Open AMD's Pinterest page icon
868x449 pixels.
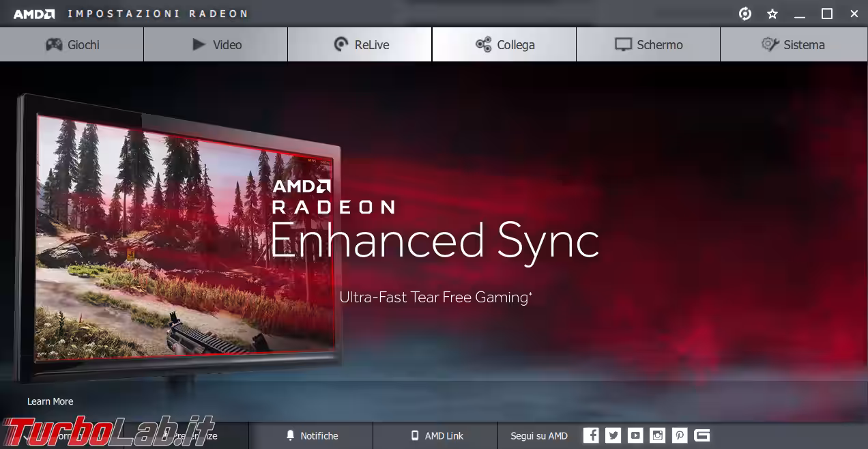pyautogui.click(x=680, y=435)
